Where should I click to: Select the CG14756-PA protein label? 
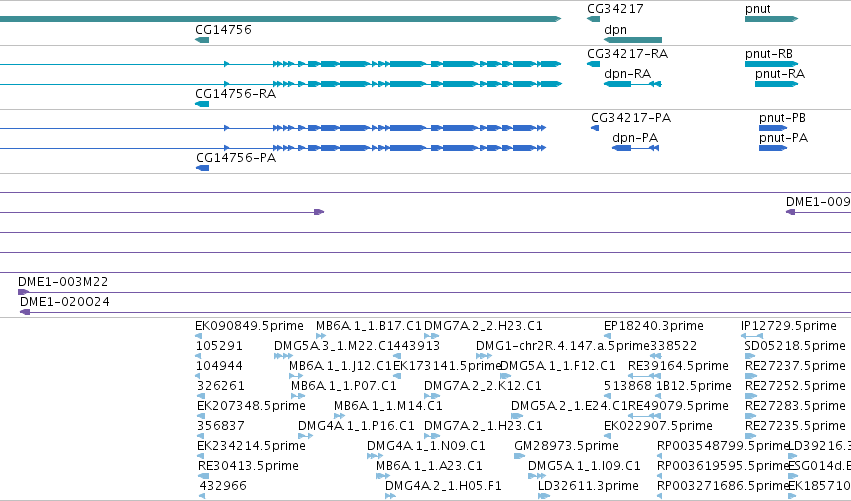coord(236,158)
